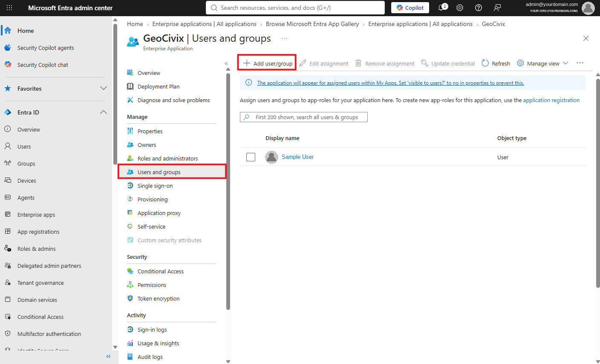Click the Agents icon in sidebar

point(8,198)
